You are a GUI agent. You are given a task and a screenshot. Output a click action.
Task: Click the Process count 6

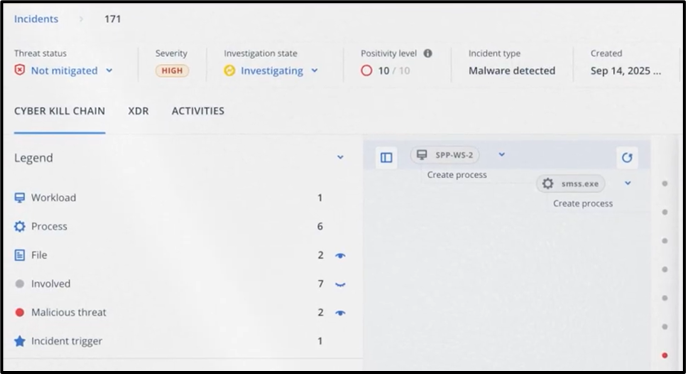[x=320, y=226]
